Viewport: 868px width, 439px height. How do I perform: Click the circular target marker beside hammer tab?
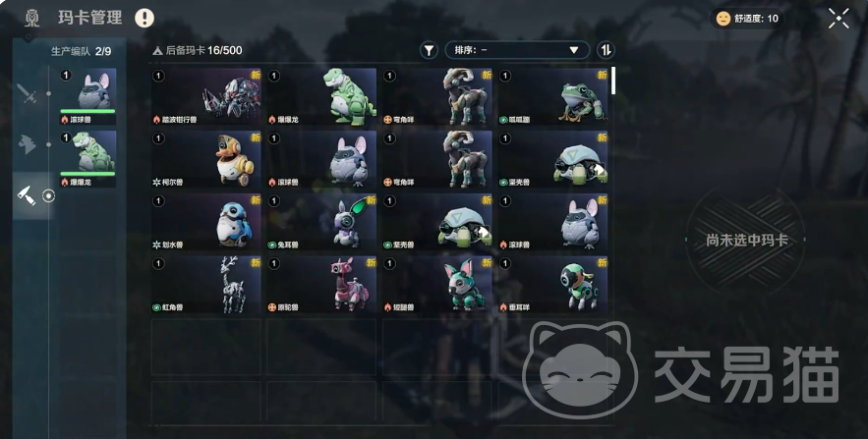[49, 195]
